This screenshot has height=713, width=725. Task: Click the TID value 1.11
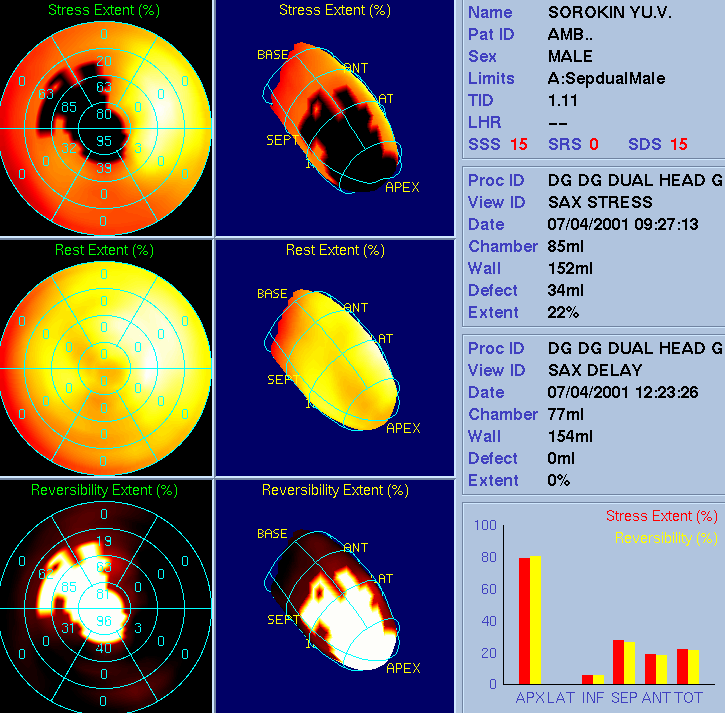tap(562, 100)
